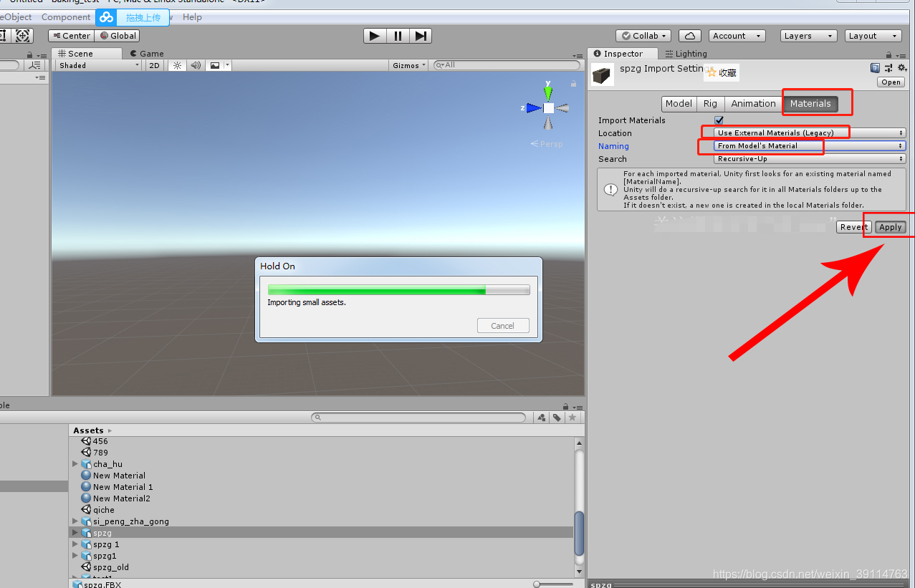Pause playback using the pause control
This screenshot has height=588, width=915.
pyautogui.click(x=397, y=35)
